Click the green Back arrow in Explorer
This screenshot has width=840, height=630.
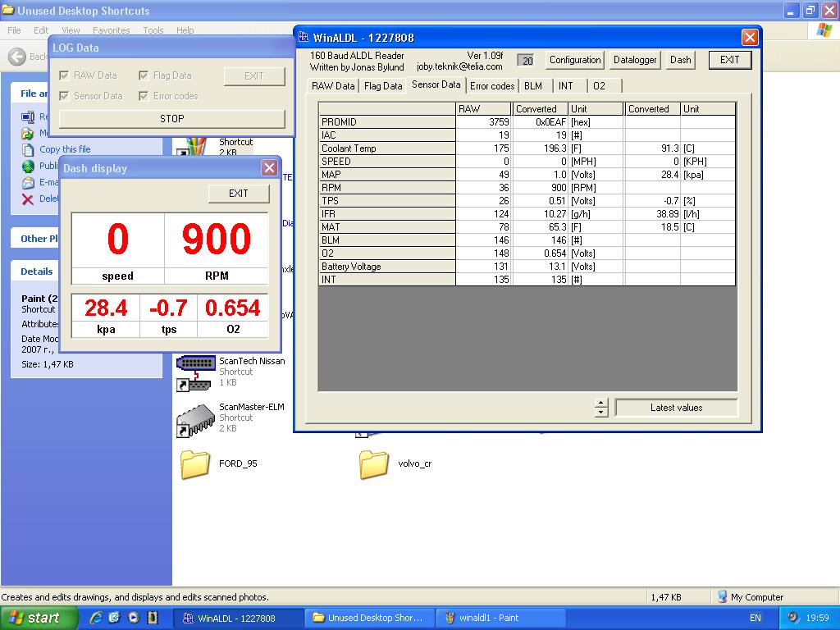click(x=17, y=57)
